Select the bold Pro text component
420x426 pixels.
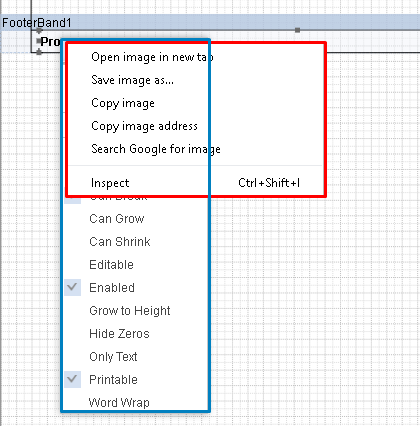coord(50,42)
